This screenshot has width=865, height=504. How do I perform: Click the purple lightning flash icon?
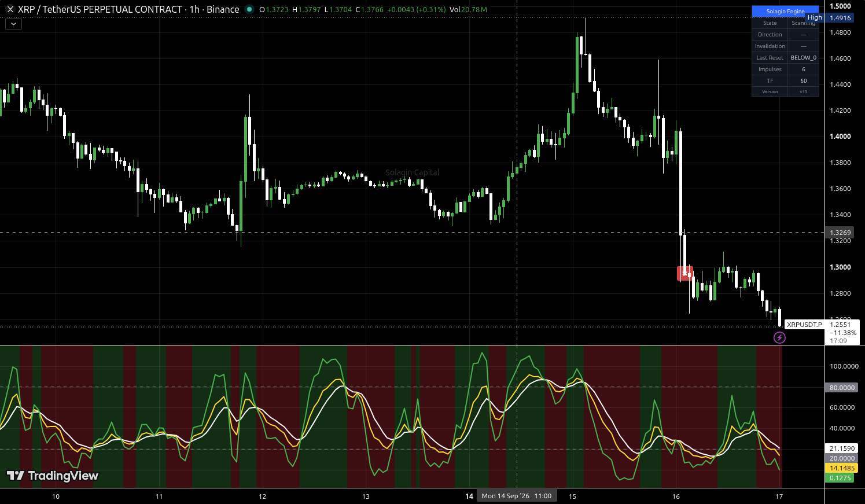780,337
